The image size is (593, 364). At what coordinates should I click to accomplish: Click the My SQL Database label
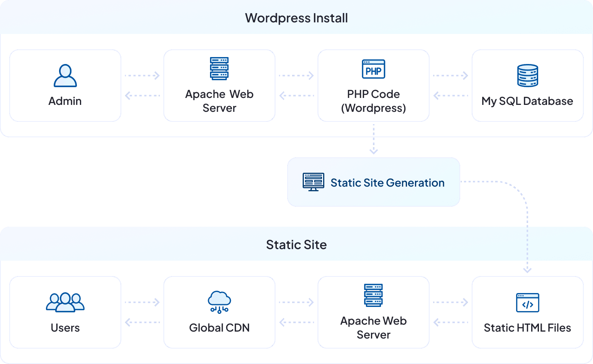click(527, 101)
